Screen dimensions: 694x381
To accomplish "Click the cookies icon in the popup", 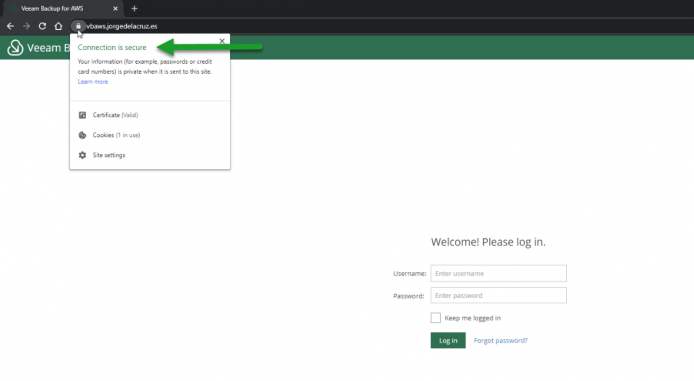I will click(x=82, y=135).
